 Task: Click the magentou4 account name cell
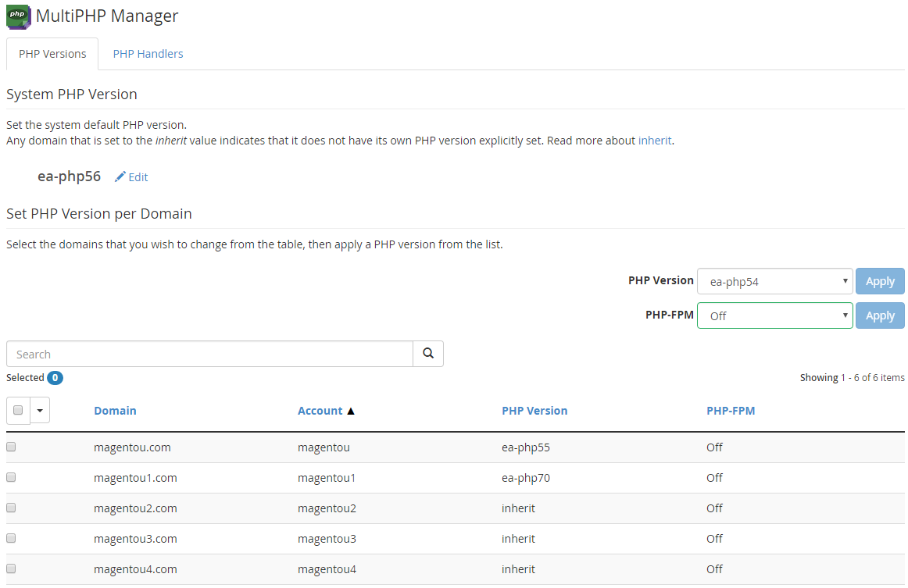[327, 569]
